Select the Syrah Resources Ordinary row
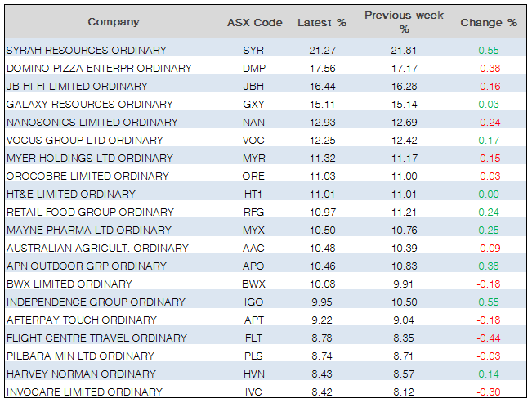 (86, 51)
